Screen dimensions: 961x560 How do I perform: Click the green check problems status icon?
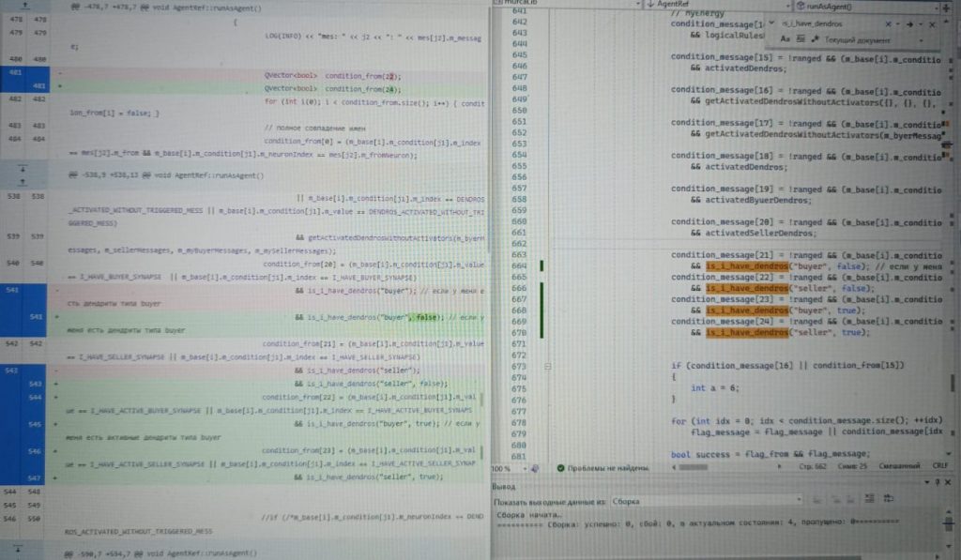[x=560, y=468]
